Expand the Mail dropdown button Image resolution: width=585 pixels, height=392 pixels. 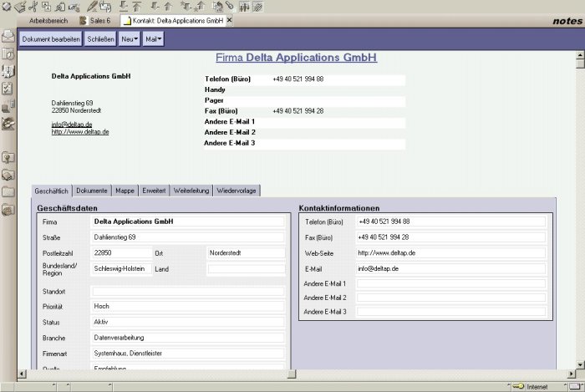coord(153,39)
